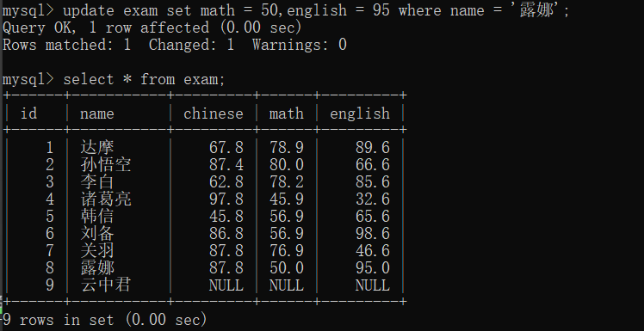644x331 pixels.
Task: Click math score 56.9 in 韩信's row
Action: click(x=287, y=217)
